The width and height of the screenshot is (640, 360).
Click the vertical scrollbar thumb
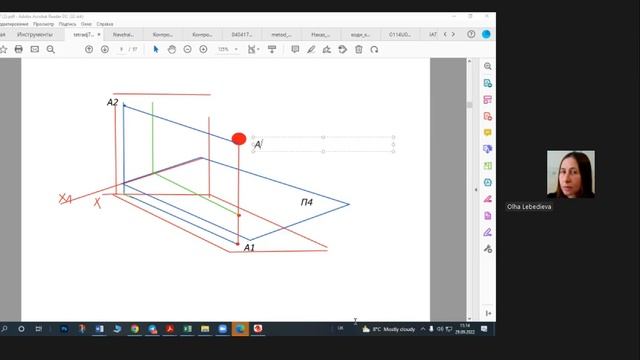(469, 105)
